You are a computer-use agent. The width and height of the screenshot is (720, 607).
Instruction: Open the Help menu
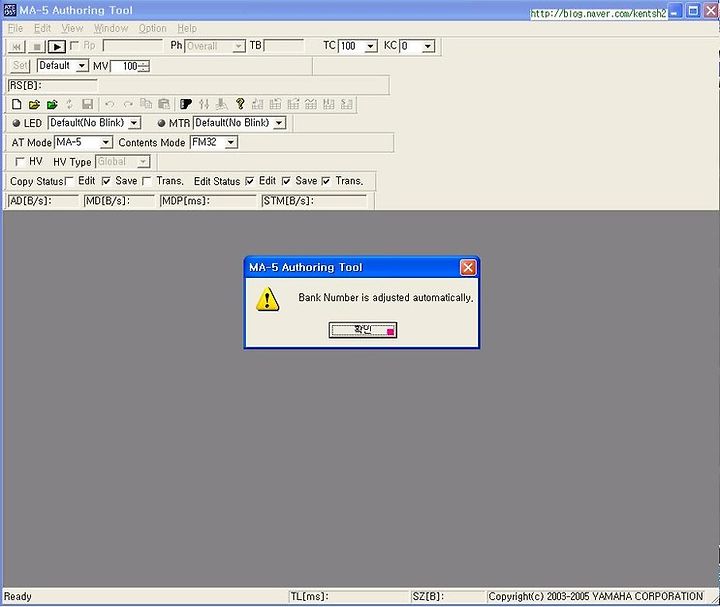tap(187, 28)
